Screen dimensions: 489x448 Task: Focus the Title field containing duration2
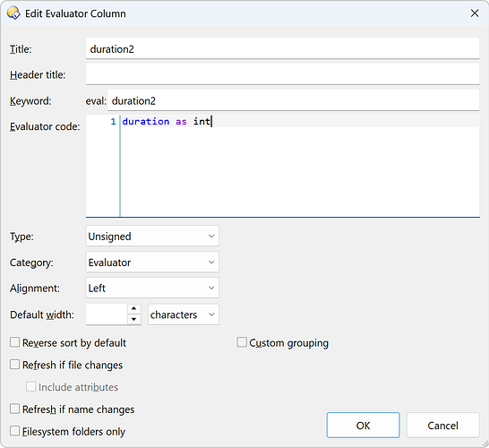pyautogui.click(x=282, y=48)
